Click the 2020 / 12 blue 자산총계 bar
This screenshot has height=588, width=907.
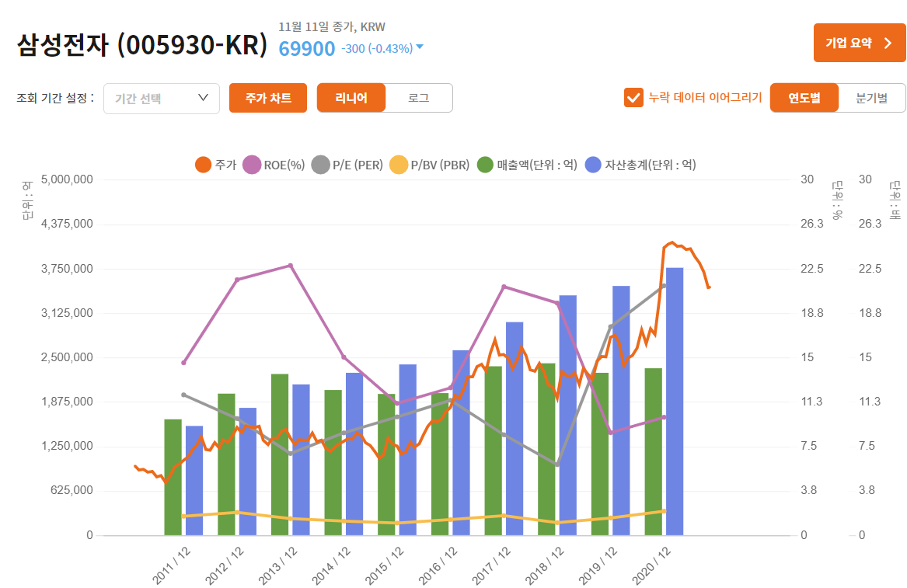click(x=675, y=402)
